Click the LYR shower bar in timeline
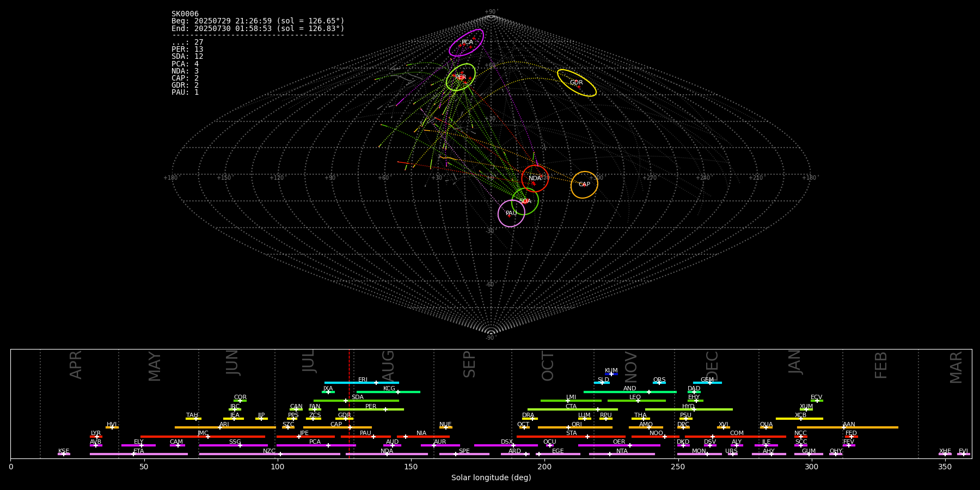 pos(96,437)
